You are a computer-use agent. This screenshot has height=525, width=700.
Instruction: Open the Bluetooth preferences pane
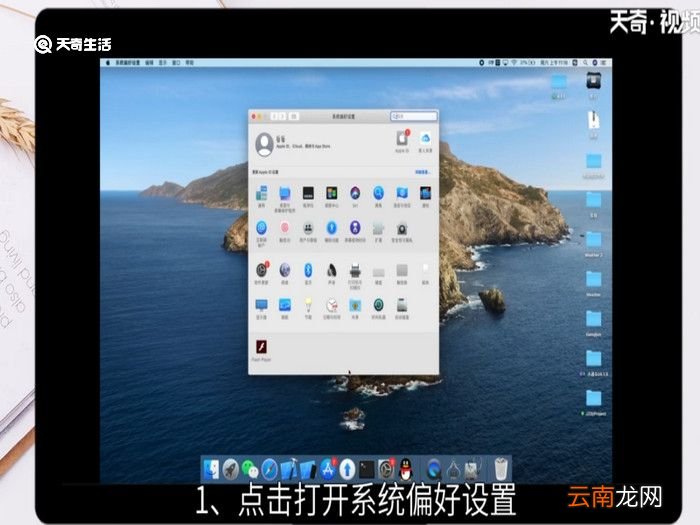308,270
